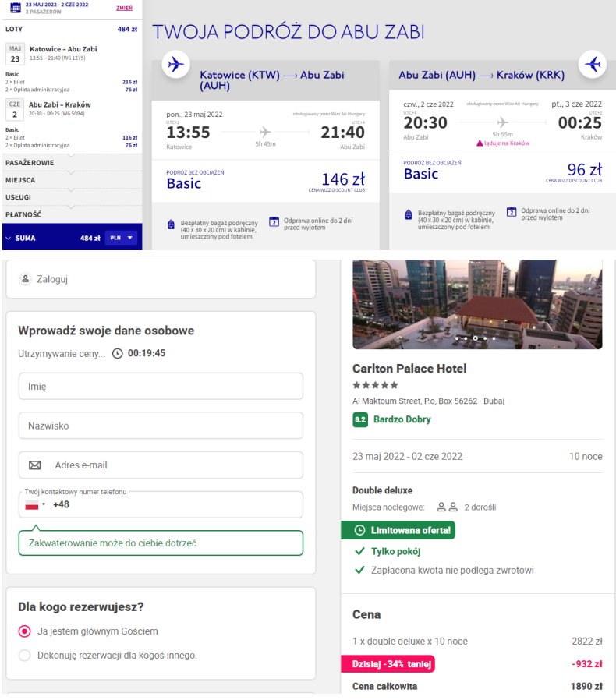Click the hand baggage backpack icon under Katowice flight
The width and height of the screenshot is (616, 700).
coord(172,224)
